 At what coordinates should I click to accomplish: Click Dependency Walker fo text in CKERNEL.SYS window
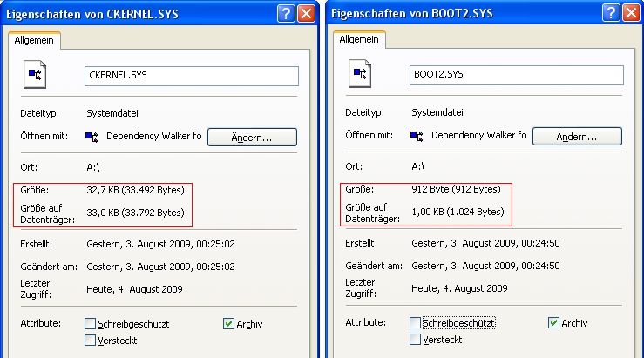coord(154,136)
